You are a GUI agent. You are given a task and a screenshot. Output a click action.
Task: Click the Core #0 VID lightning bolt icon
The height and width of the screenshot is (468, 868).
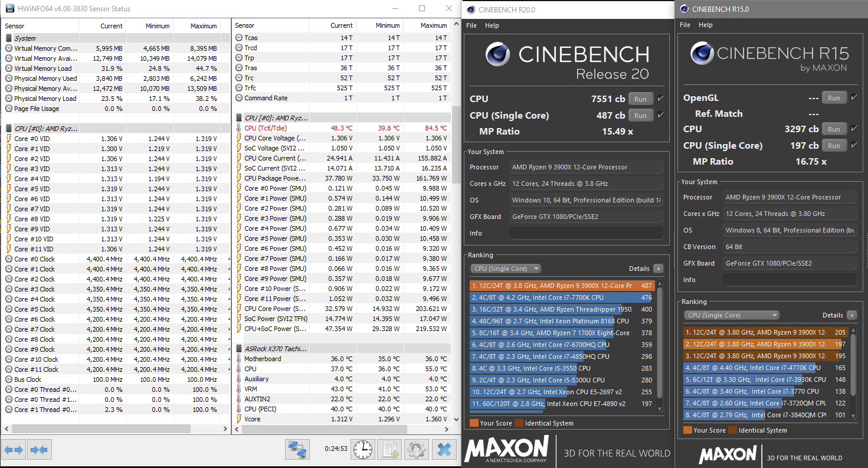[x=8, y=139]
